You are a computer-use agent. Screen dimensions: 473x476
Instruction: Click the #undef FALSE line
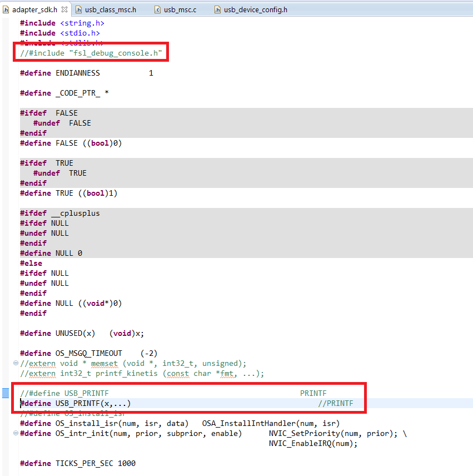point(62,123)
